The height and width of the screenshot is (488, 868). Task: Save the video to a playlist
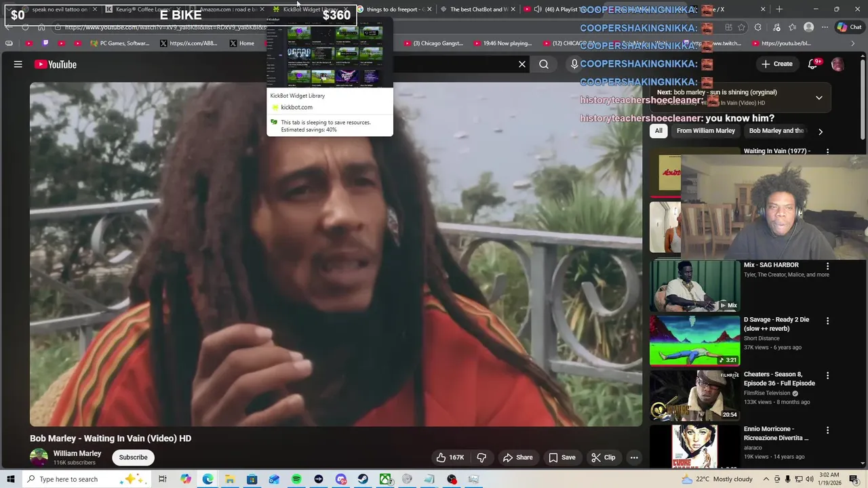click(562, 457)
